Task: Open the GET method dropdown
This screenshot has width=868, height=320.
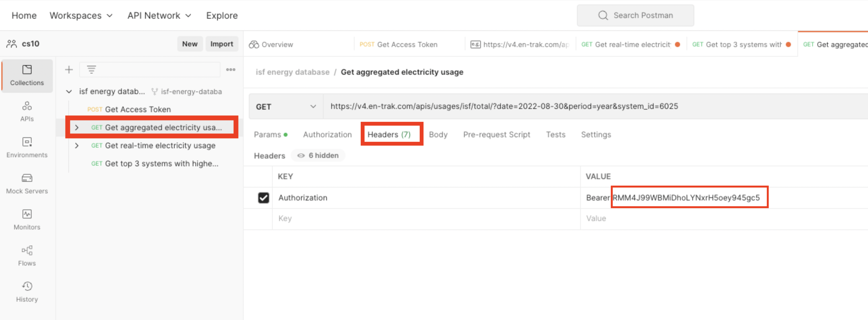Action: (x=285, y=106)
